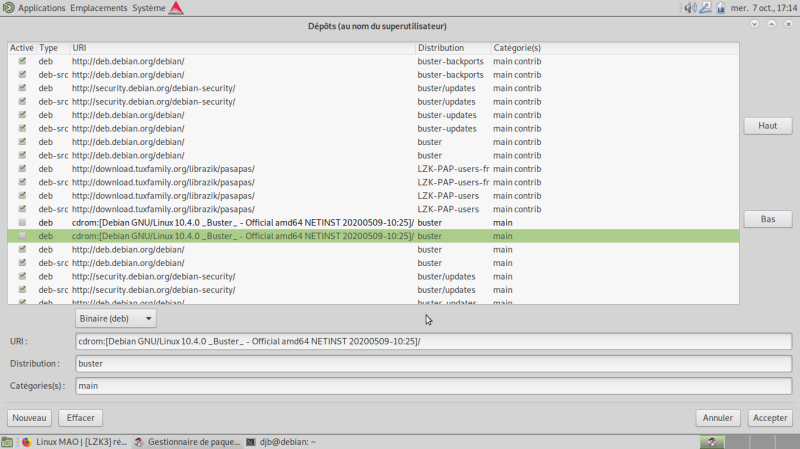This screenshot has height=449, width=800.
Task: Select deb-src security buster/updates main-only row
Action: coord(373,290)
